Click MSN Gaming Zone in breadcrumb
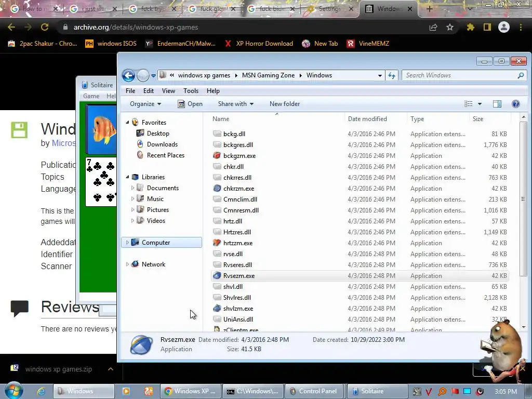The image size is (532, 399). (268, 75)
